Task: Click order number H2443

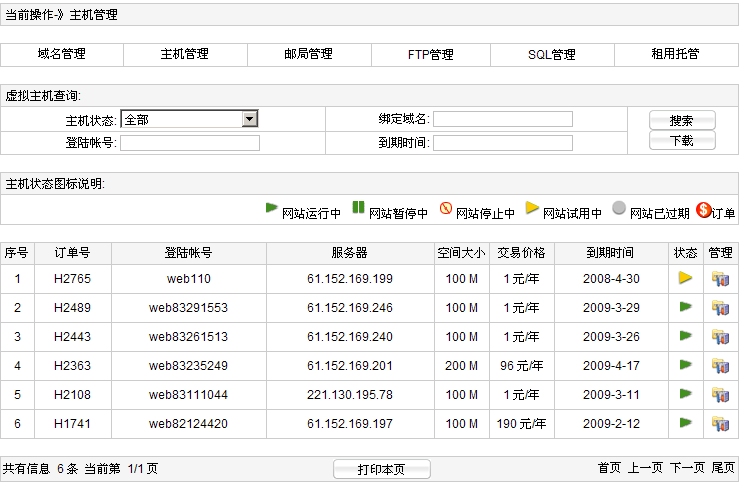Action: (72, 337)
